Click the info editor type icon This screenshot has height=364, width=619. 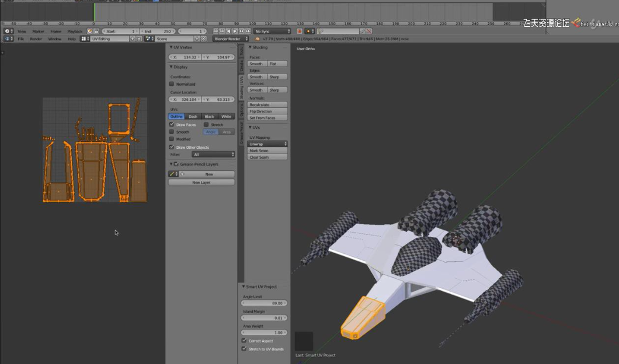[8, 38]
